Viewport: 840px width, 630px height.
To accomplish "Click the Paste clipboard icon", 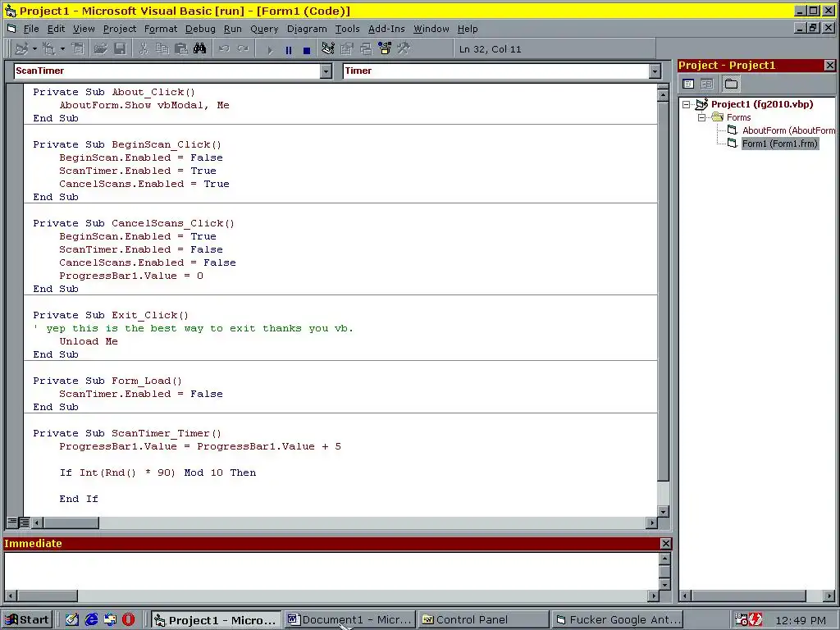I will [181, 48].
